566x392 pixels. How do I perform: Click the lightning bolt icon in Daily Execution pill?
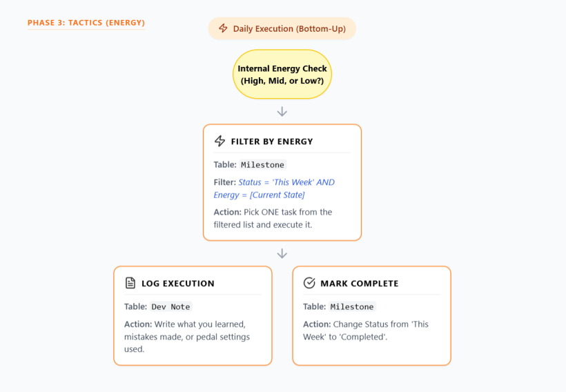pyautogui.click(x=223, y=28)
